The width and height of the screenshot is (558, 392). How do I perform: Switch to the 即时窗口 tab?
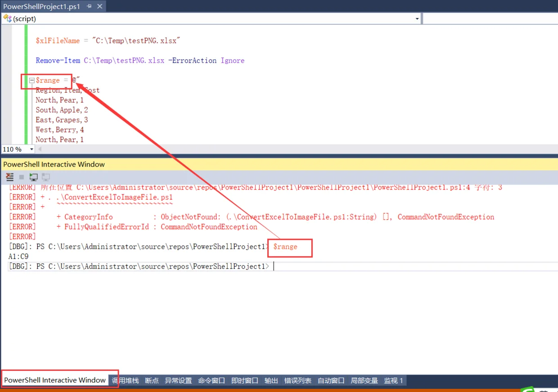click(245, 381)
